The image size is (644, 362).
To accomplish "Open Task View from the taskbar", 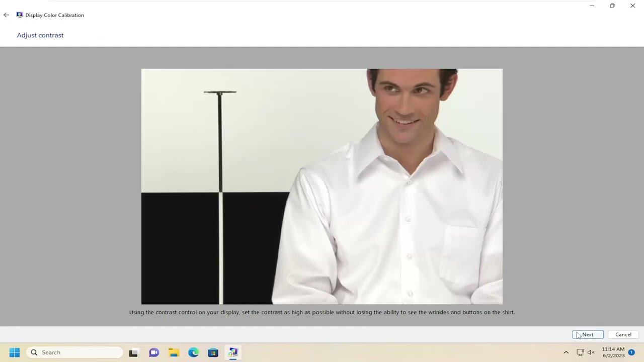I will tap(133, 352).
